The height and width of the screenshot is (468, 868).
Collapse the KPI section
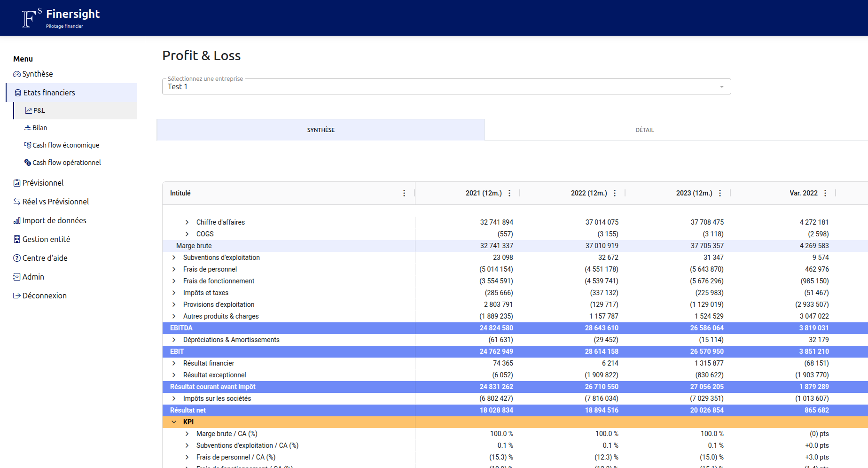pos(174,422)
